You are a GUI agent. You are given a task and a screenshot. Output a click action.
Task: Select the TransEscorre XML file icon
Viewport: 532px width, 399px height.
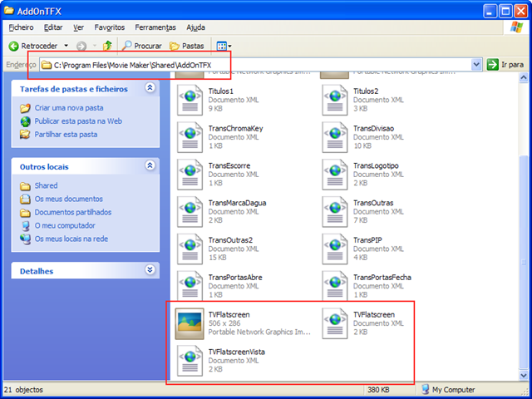coord(190,175)
